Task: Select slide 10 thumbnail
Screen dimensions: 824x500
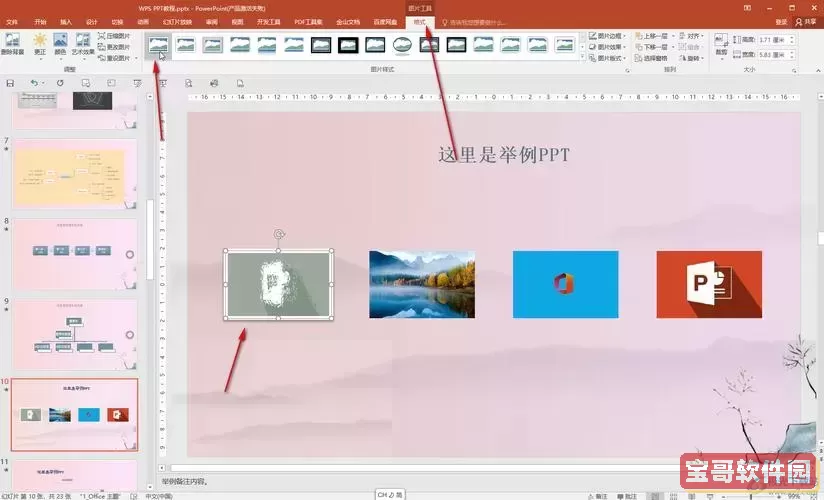Action: 75,415
